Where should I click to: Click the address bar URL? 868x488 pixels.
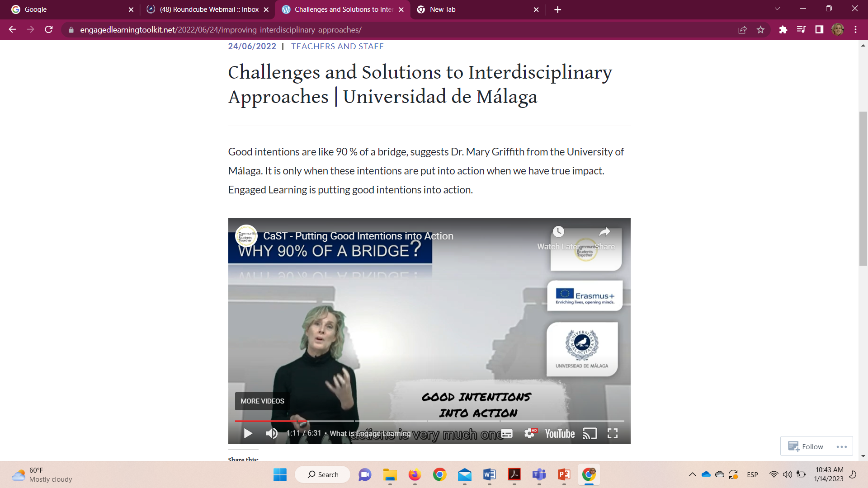(x=221, y=30)
